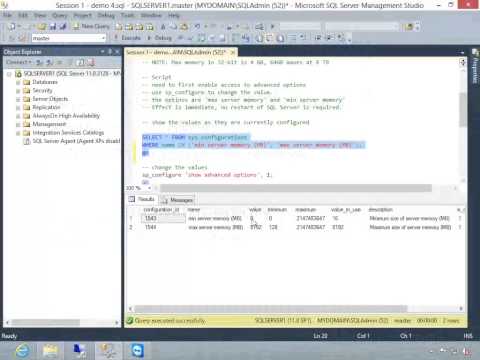Select cell 1544 in results grid

click(164, 227)
